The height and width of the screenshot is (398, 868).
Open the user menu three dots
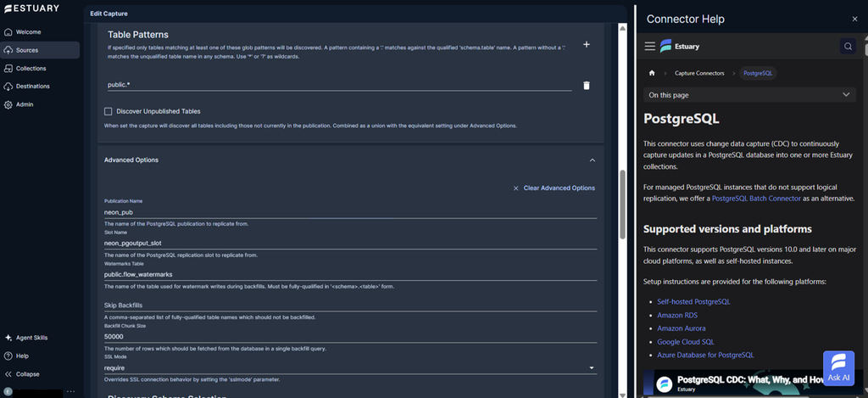(x=71, y=391)
